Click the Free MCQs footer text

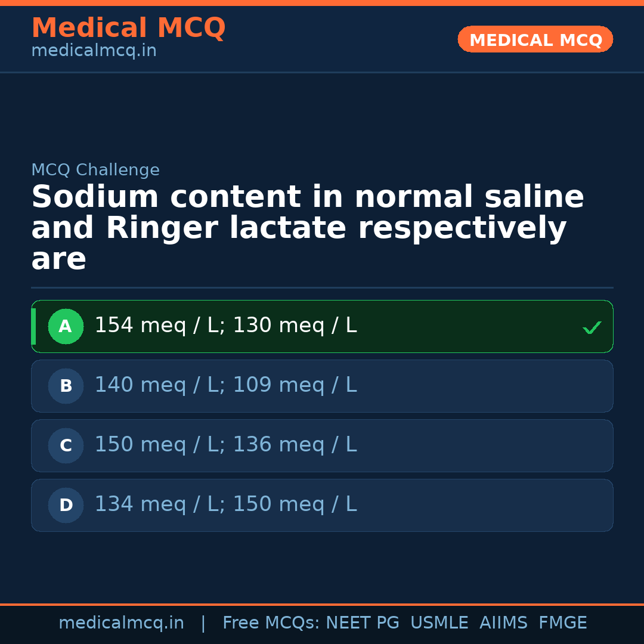[271, 623]
